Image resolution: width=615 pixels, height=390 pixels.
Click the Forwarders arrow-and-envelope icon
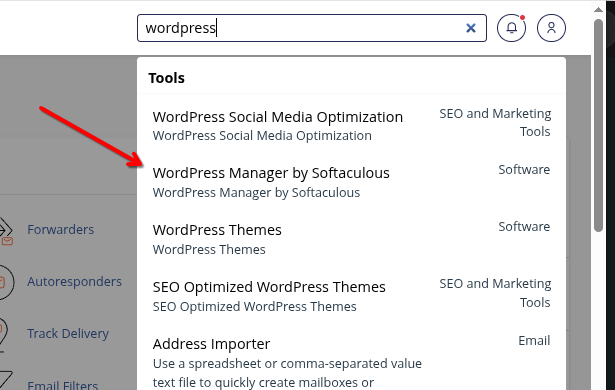[6, 231]
